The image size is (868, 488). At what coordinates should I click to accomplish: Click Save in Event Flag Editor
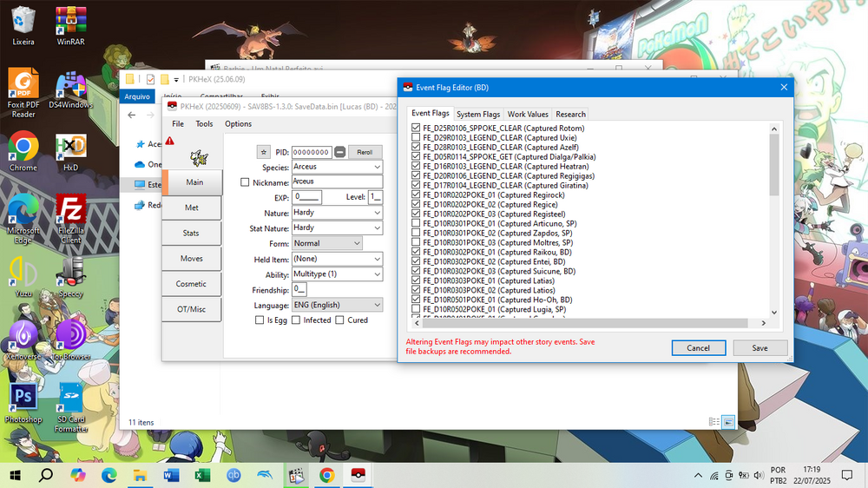pyautogui.click(x=759, y=347)
